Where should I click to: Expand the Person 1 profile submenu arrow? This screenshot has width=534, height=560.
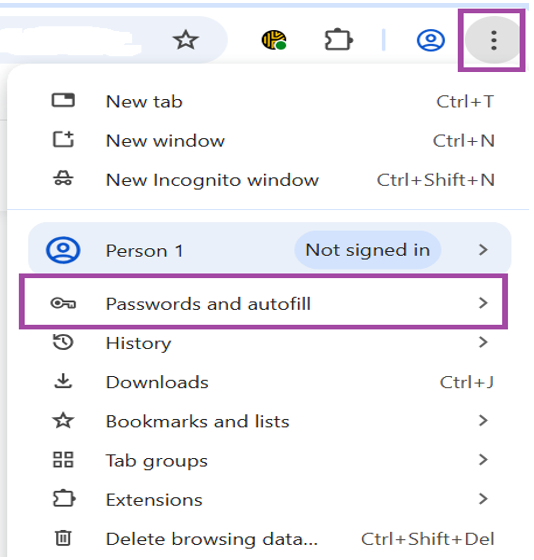(x=483, y=250)
